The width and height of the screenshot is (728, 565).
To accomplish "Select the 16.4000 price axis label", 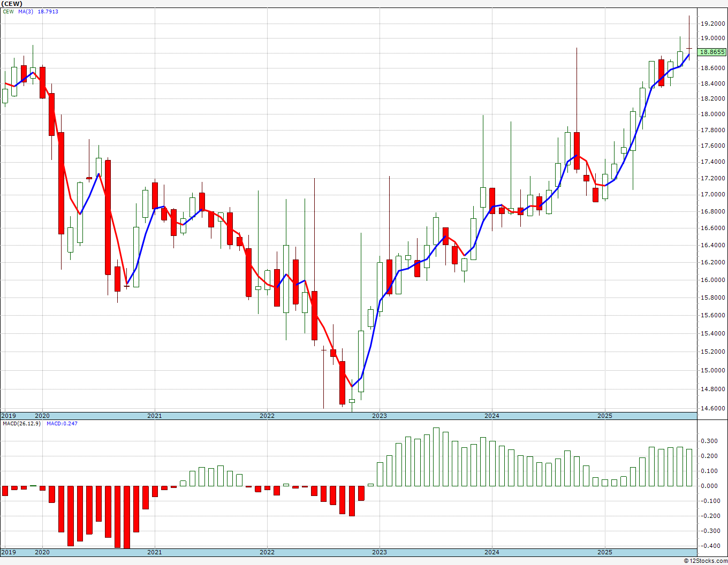I will click(x=713, y=245).
